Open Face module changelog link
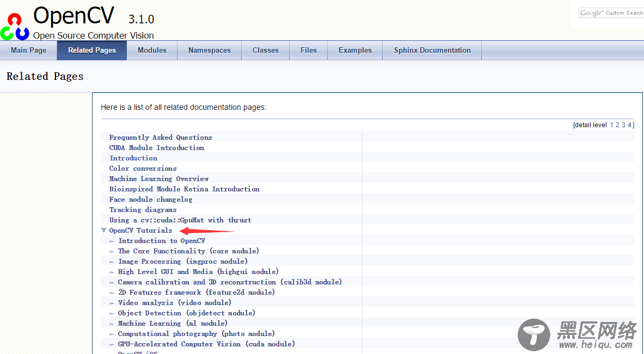This screenshot has height=354, width=644. (x=151, y=200)
